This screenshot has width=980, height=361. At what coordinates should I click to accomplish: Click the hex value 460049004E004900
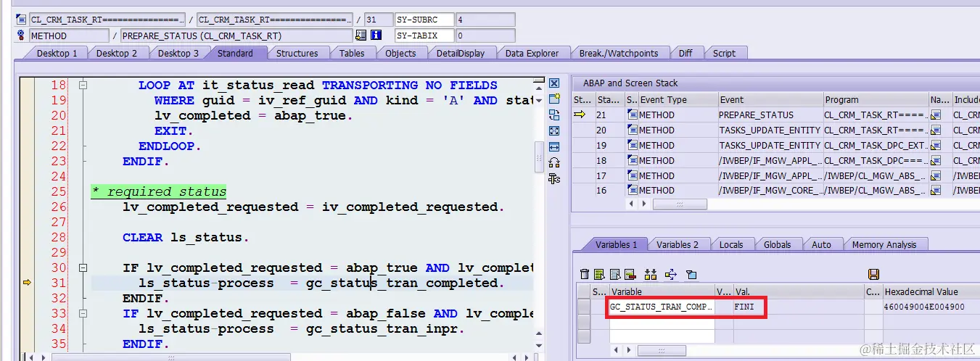coord(924,307)
